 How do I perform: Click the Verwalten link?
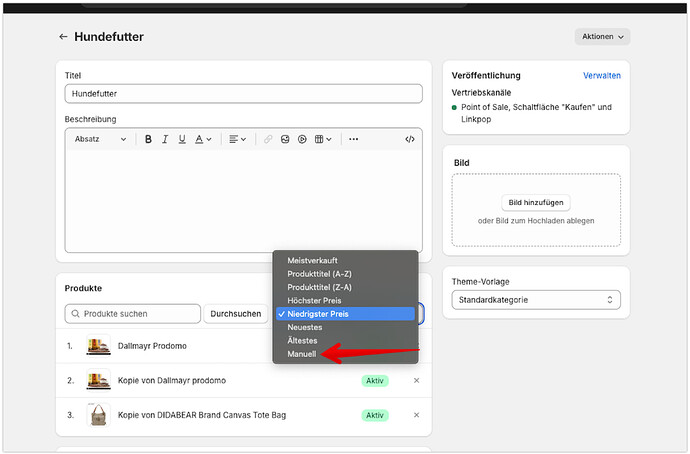click(602, 75)
